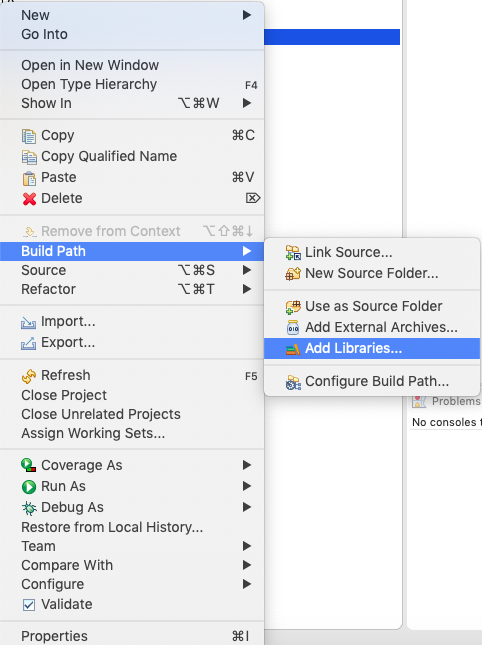Expand the Debug As submenu arrow
The height and width of the screenshot is (645, 482).
(x=247, y=507)
